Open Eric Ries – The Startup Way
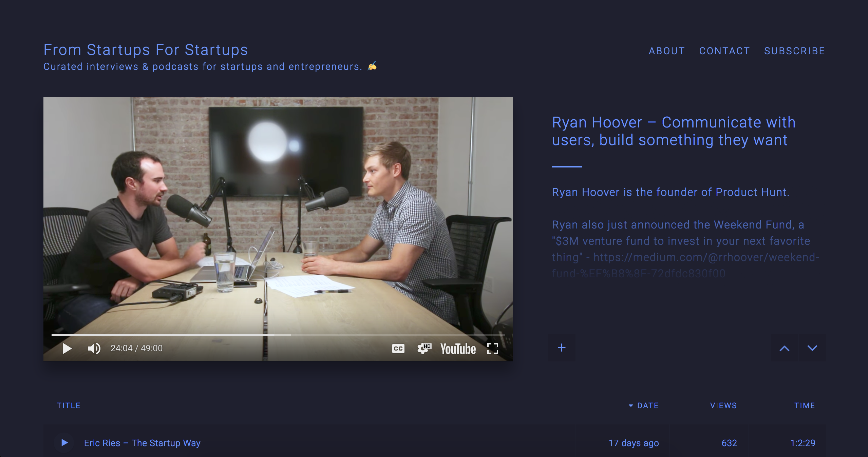This screenshot has width=868, height=457. coord(142,443)
